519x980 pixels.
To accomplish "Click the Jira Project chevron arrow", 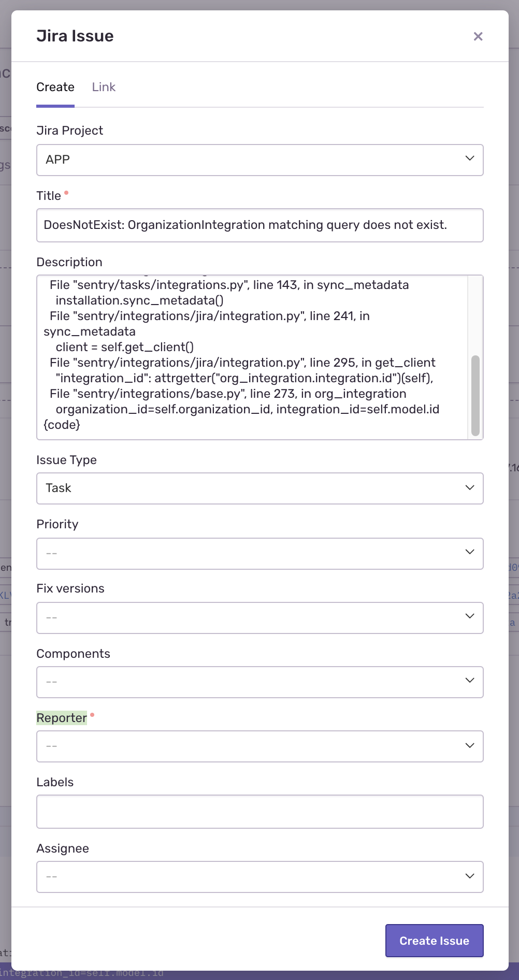I will point(470,158).
